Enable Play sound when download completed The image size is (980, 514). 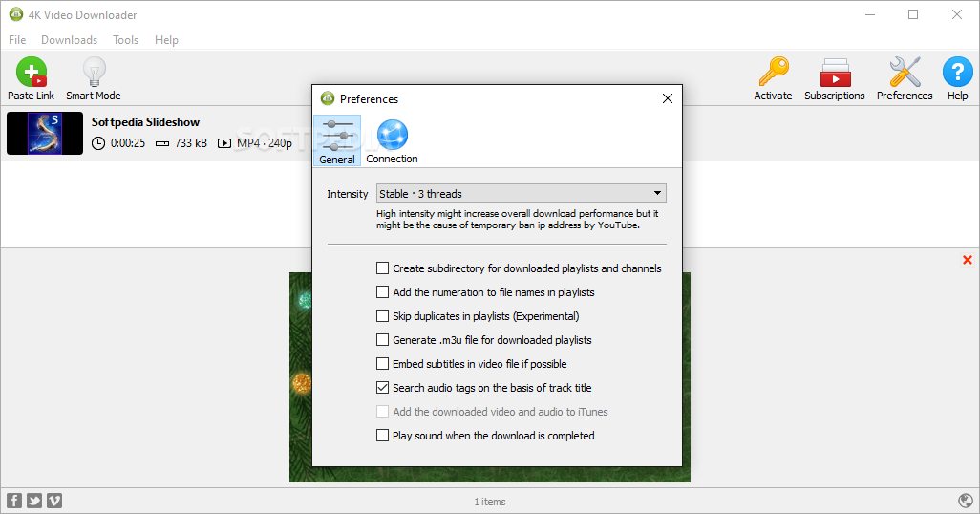382,436
